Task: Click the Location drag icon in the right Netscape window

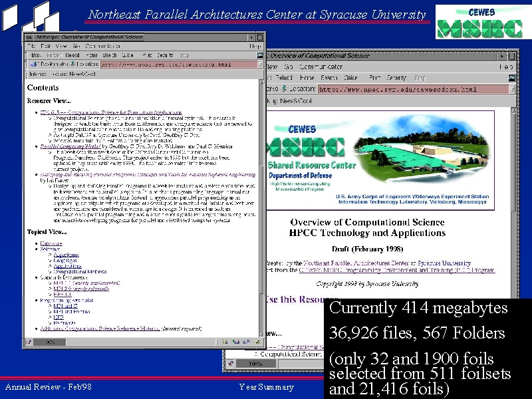Action: (x=285, y=88)
